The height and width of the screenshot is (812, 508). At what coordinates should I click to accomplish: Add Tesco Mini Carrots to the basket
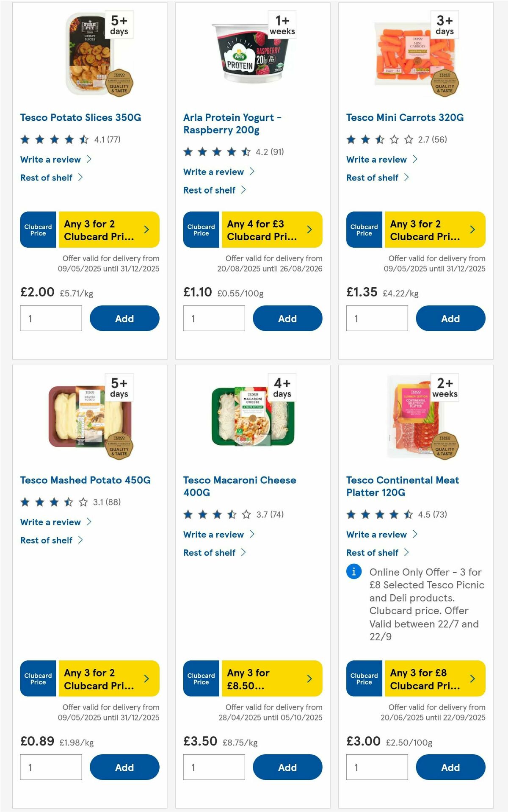click(450, 318)
